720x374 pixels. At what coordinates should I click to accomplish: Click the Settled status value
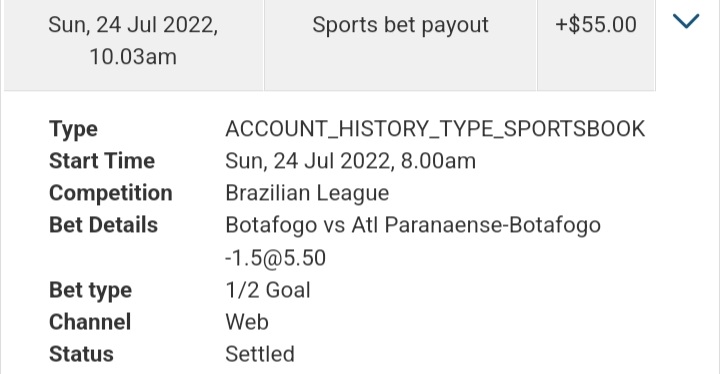pos(260,354)
